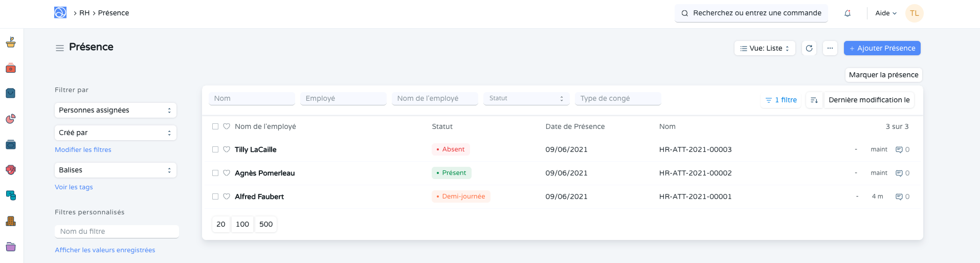The image size is (980, 263).
Task: Open the brown building sidebar icon
Action: pyautogui.click(x=11, y=221)
